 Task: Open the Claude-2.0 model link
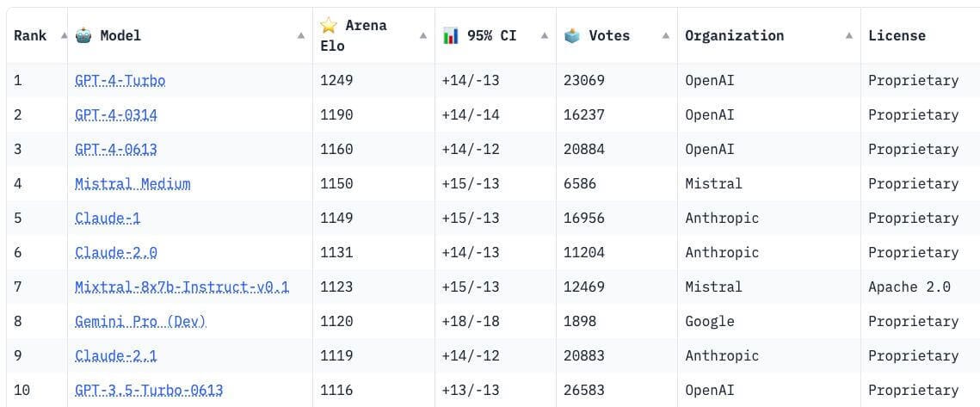(x=116, y=253)
